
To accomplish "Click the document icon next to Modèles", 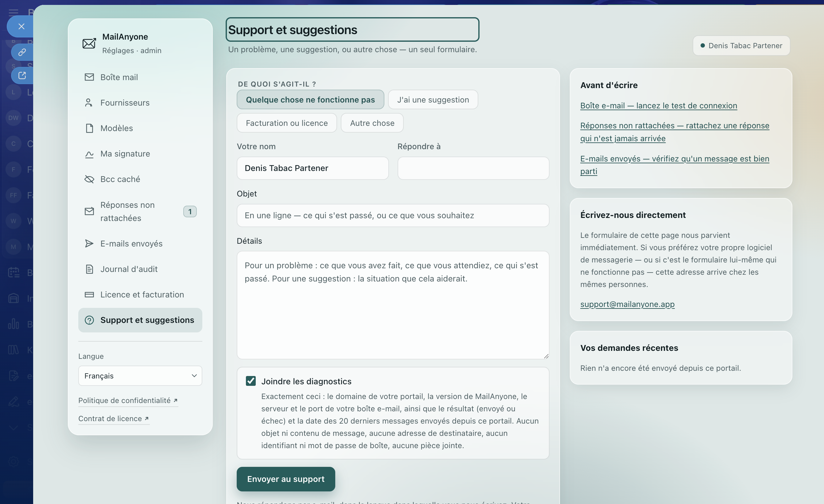I will coord(89,128).
